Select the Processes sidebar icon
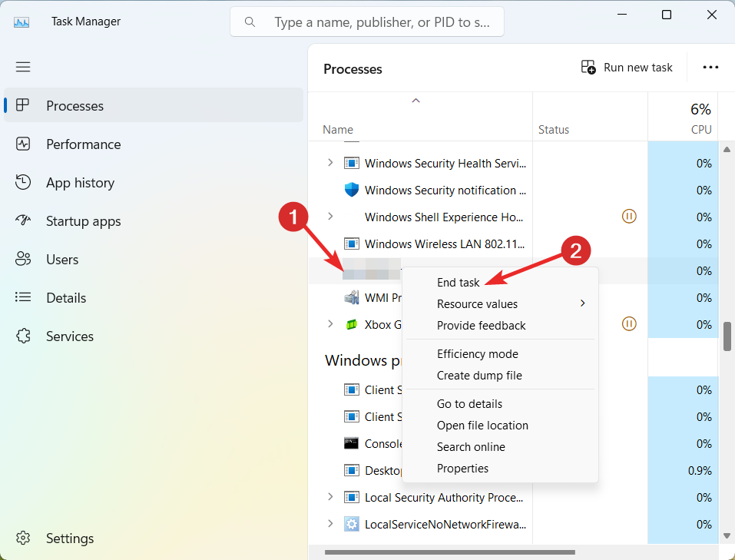Screen dimensions: 735x560 22,105
